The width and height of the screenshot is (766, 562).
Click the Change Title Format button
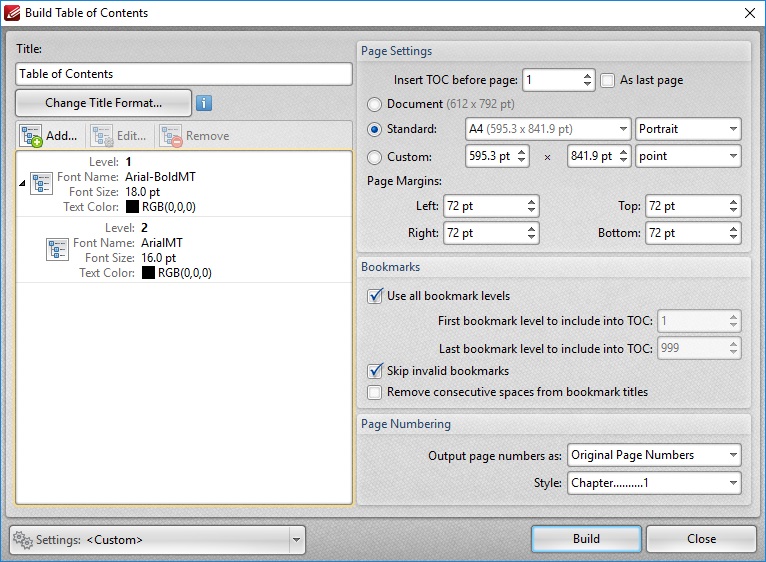(x=103, y=103)
